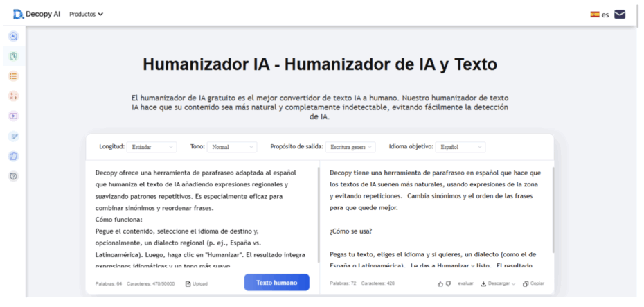
Task: Click the 'Humanizador IA - Humanizador de IA y Texto' heading
Action: click(320, 64)
